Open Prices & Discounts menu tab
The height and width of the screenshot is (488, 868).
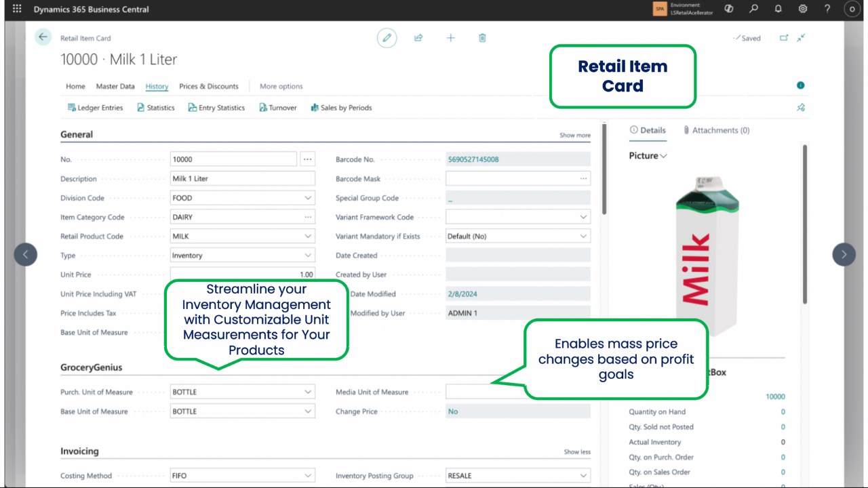[209, 86]
